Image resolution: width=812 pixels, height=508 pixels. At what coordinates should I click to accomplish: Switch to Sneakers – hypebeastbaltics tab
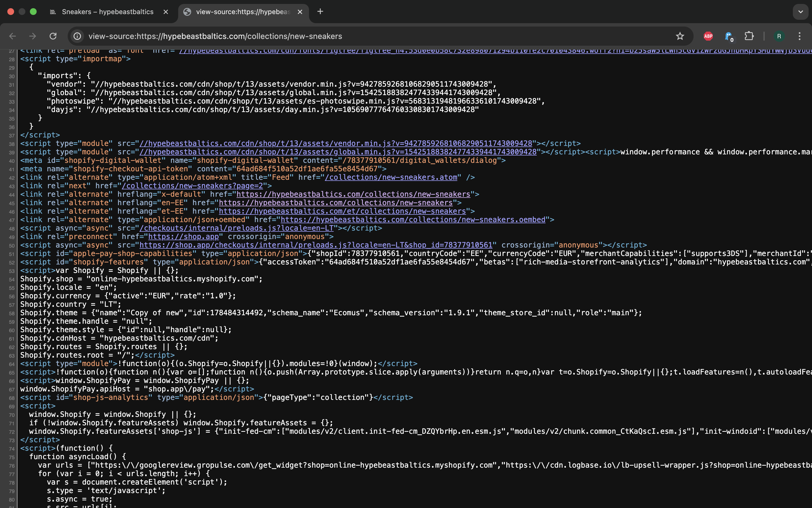pyautogui.click(x=107, y=12)
